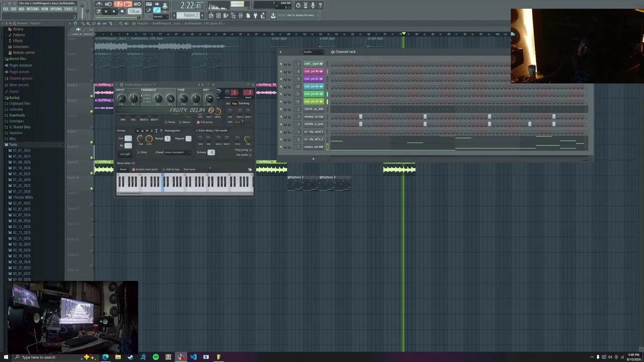Click the plug icon in the toolbar
This screenshot has width=644, height=362.
[256, 15]
